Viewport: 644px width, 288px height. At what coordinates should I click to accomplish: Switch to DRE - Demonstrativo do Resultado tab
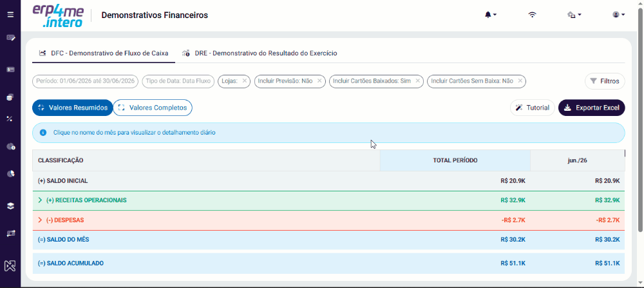tap(260, 53)
